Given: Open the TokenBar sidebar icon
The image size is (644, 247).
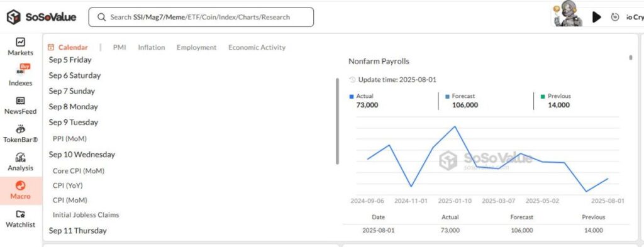Looking at the screenshot, I should point(21,129).
